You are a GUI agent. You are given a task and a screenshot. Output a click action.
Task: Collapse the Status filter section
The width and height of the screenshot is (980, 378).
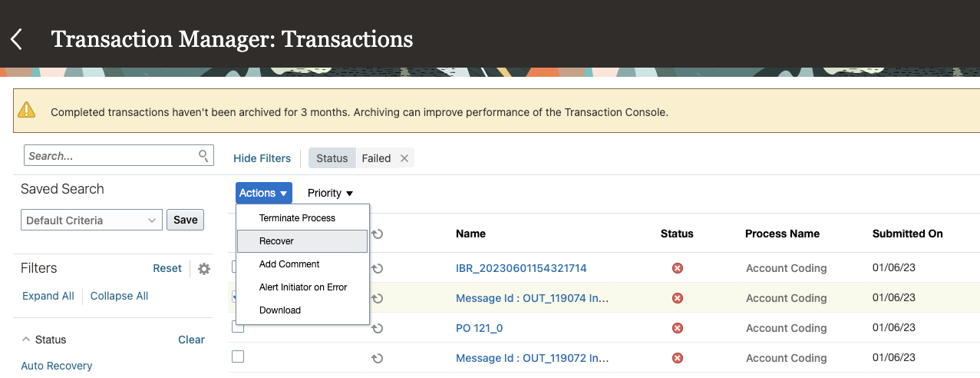[x=26, y=340]
